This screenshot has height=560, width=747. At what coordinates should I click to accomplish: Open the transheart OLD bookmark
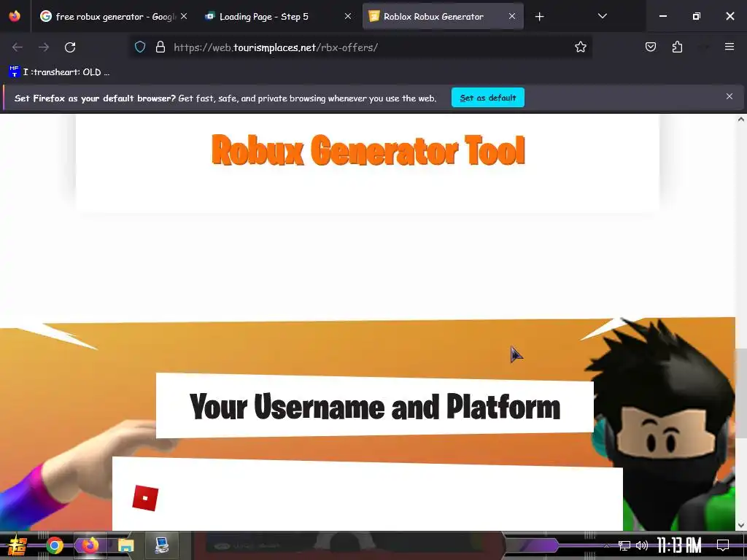coord(59,72)
